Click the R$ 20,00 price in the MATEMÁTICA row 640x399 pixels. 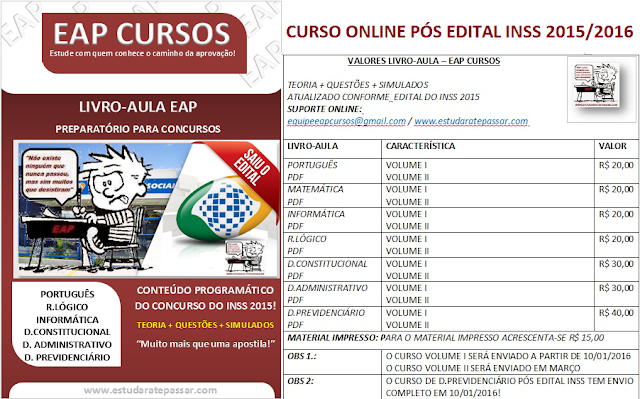coord(616,189)
